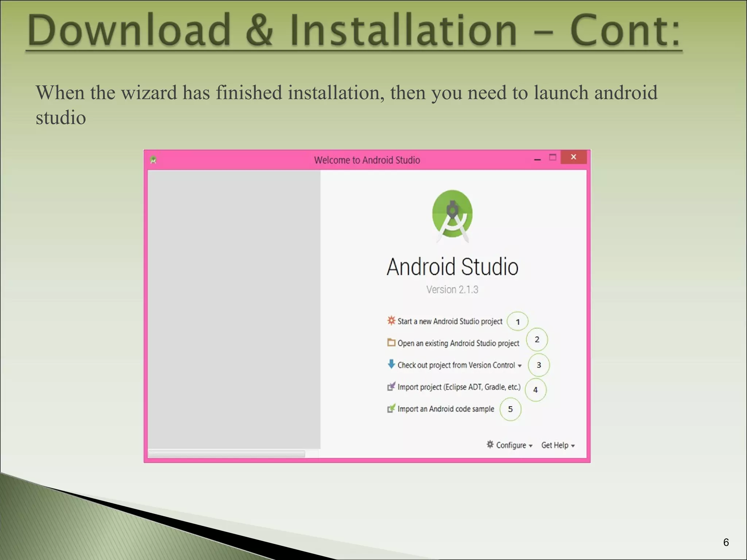
Task: Click the Android Studio logo
Action: (452, 216)
